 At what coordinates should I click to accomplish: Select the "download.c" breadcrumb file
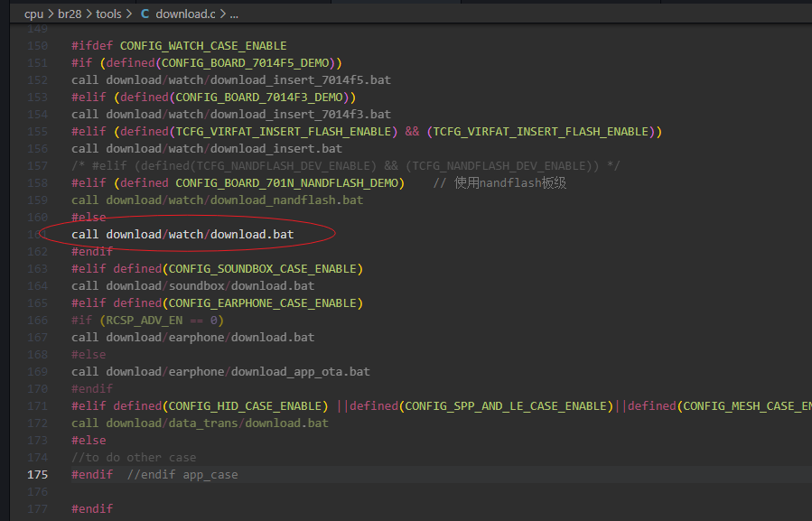pyautogui.click(x=185, y=14)
